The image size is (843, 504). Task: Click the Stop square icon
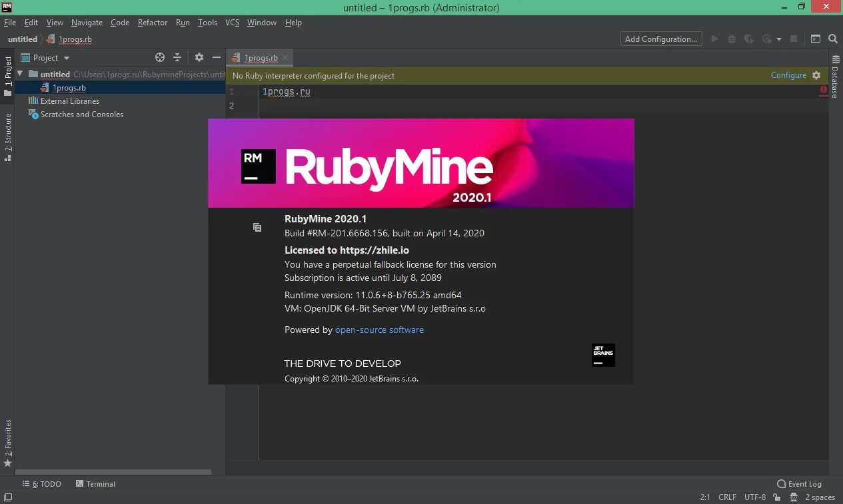[x=794, y=39]
